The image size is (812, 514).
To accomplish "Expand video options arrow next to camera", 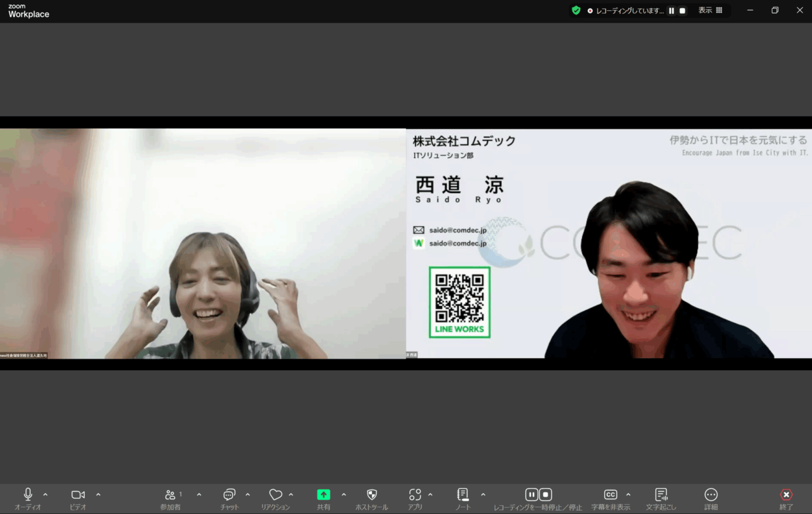I will (x=98, y=495).
